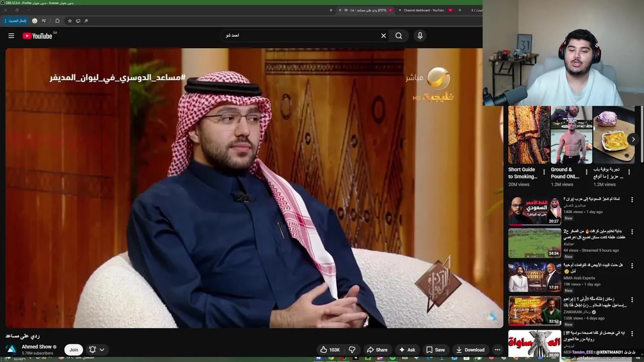This screenshot has height=362, width=644.
Task: Open the Ask AI button
Action: coord(407,350)
